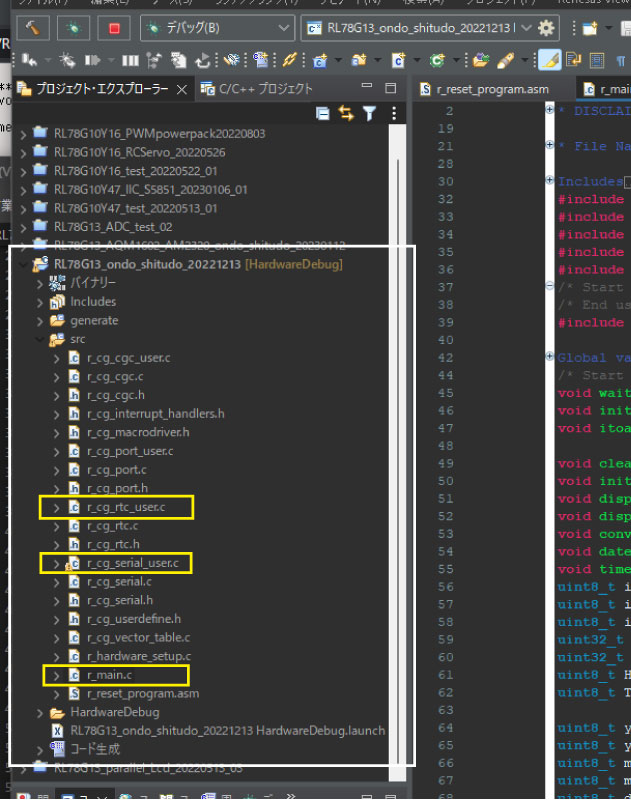Viewport: 631px width, 800px height.
Task: Select r_cg_serial_user.c file
Action: tap(132, 563)
